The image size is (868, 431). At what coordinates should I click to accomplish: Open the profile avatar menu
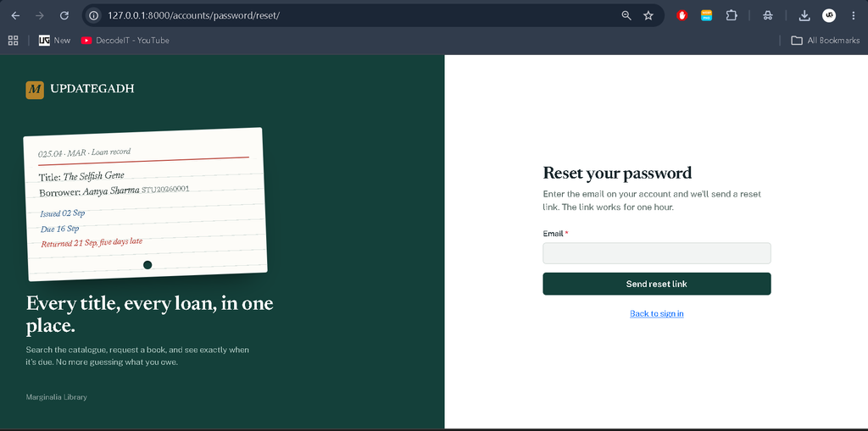click(829, 15)
